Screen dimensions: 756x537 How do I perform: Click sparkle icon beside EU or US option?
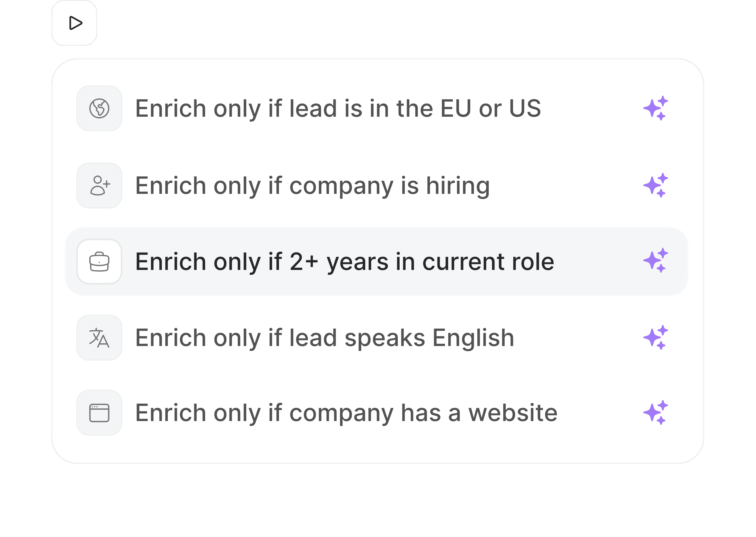(656, 108)
